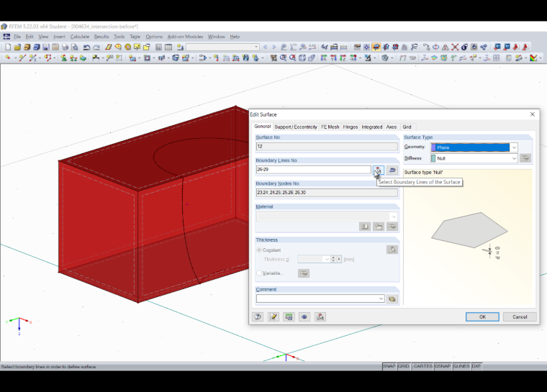Switch to the Integrated tab

click(372, 127)
